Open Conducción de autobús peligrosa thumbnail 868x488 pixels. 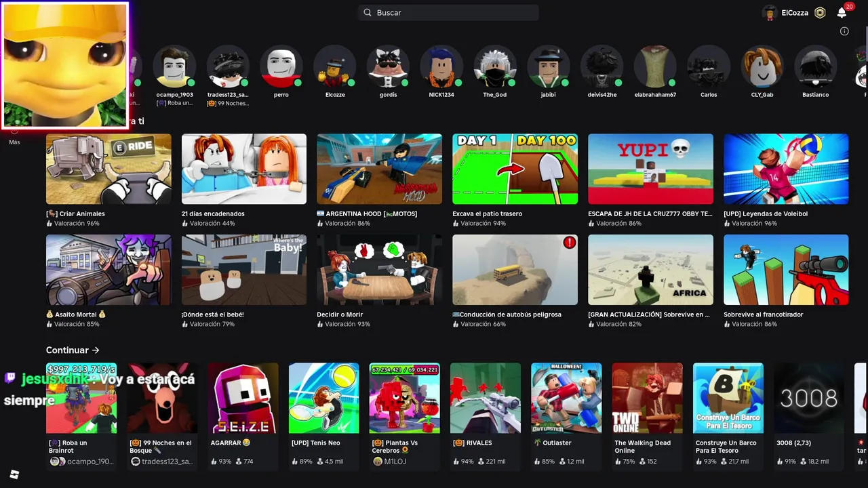coord(515,270)
